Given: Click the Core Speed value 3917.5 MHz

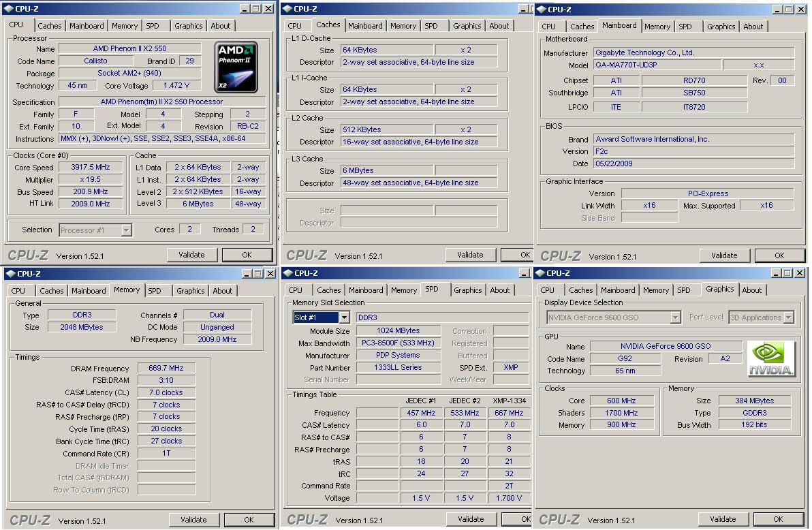Looking at the screenshot, I should [91, 168].
